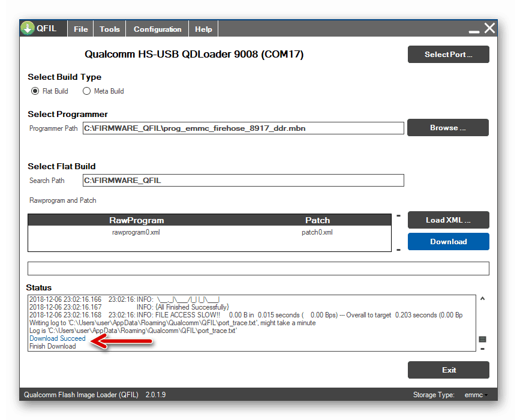
Task: Click the Select Port button
Action: click(449, 55)
